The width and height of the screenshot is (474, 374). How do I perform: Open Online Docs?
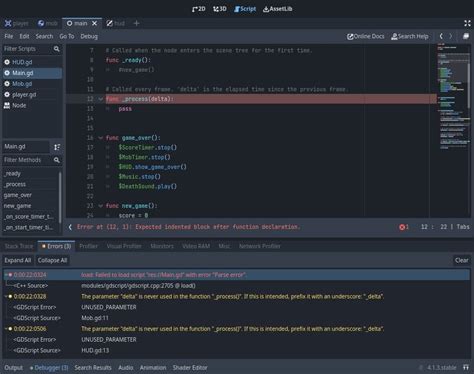pyautogui.click(x=366, y=36)
